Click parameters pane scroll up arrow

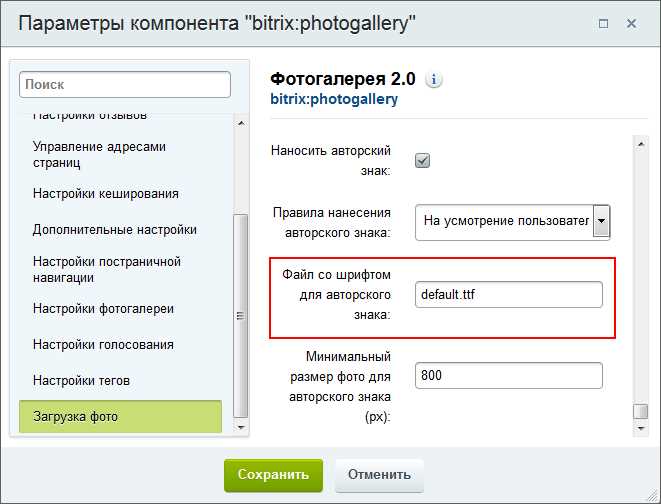[x=641, y=144]
